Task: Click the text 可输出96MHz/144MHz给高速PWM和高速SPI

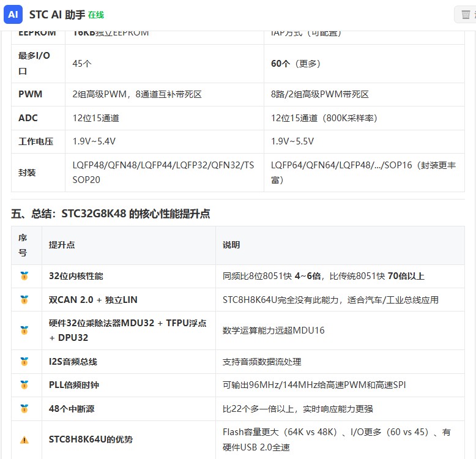Action: click(x=314, y=385)
